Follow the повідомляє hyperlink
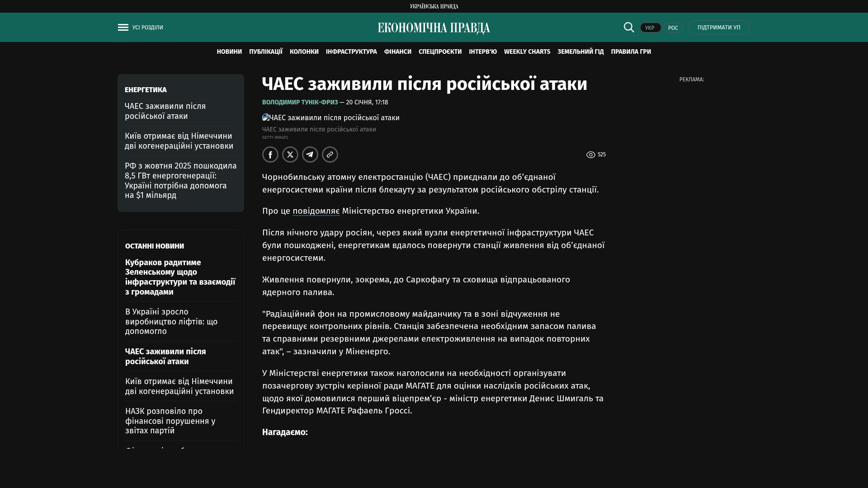868x488 pixels. point(316,211)
